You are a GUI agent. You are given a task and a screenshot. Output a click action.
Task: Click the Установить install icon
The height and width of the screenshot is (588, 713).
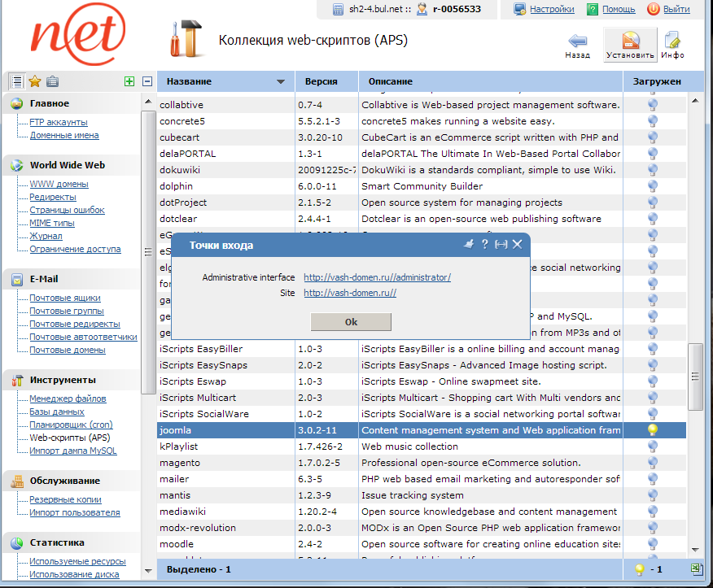[x=630, y=41]
